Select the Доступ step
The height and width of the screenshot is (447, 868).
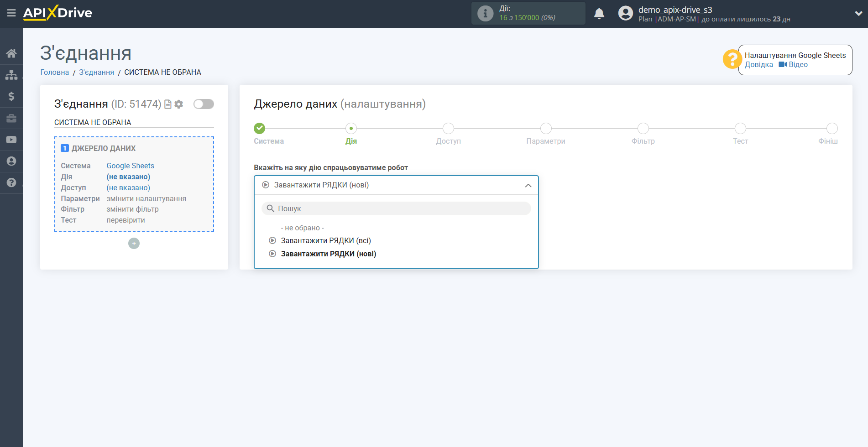(x=449, y=129)
